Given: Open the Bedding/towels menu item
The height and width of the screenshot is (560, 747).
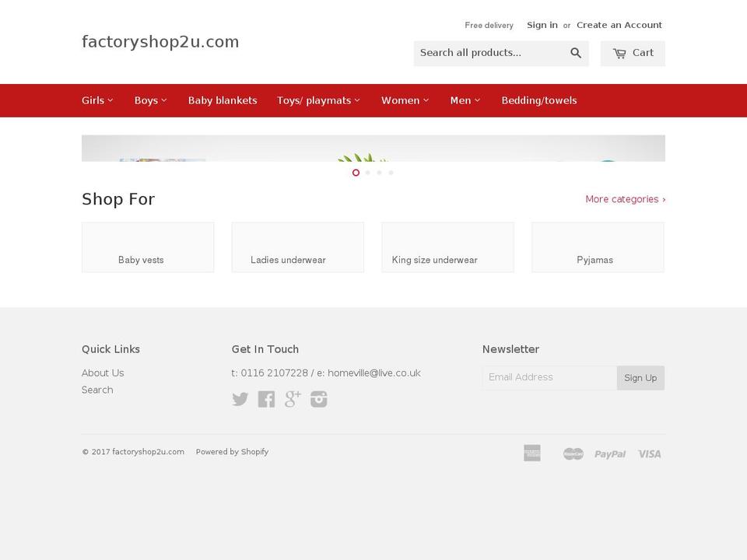Looking at the screenshot, I should (539, 100).
